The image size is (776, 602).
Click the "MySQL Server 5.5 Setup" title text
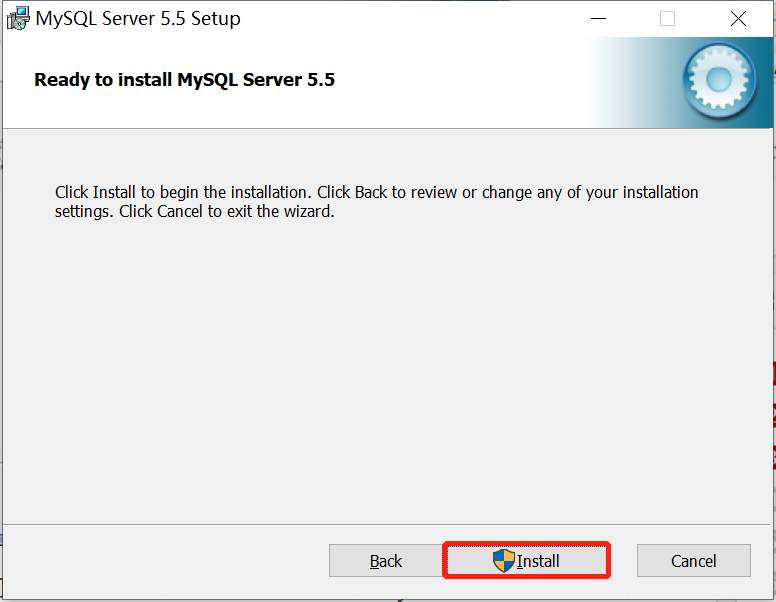pos(138,18)
